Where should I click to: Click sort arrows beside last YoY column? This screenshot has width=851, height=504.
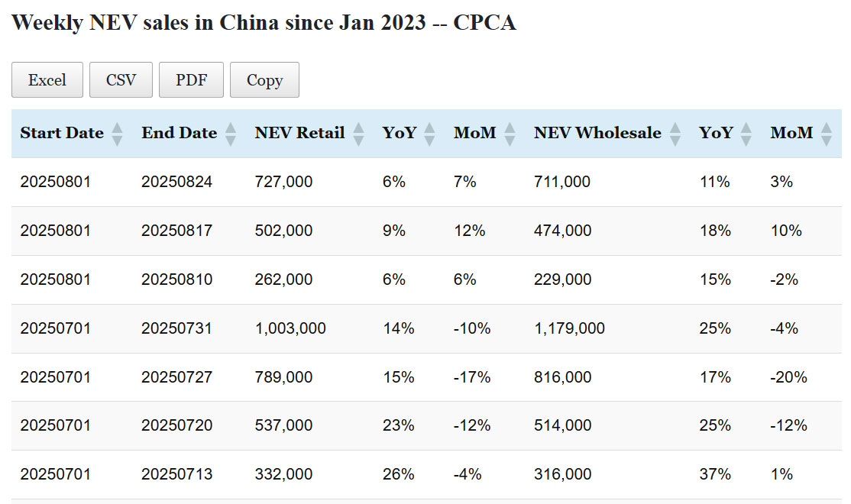(x=746, y=134)
